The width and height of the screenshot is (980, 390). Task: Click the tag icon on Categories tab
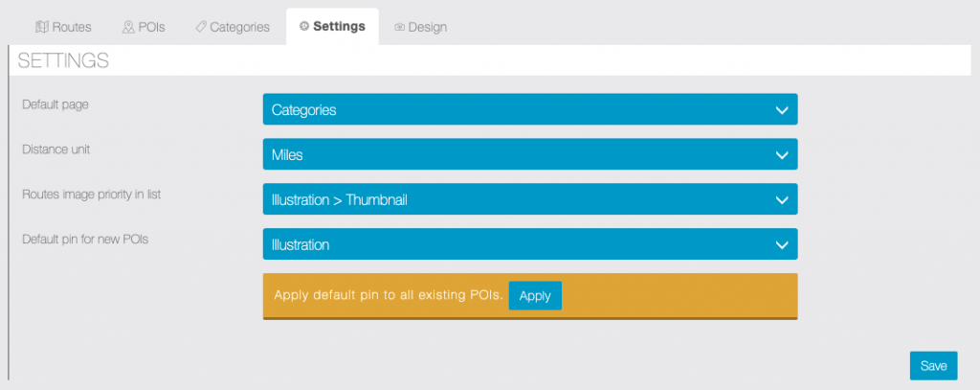(201, 27)
